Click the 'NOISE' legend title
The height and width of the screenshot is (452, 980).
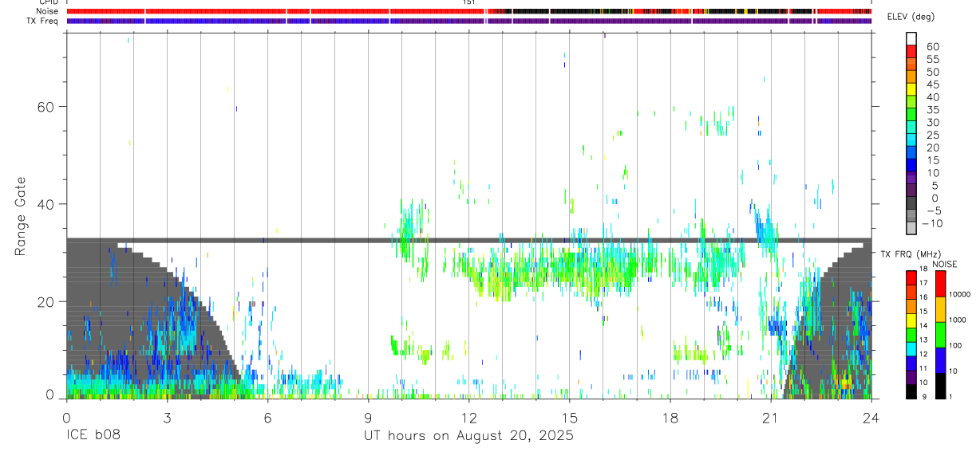click(944, 264)
